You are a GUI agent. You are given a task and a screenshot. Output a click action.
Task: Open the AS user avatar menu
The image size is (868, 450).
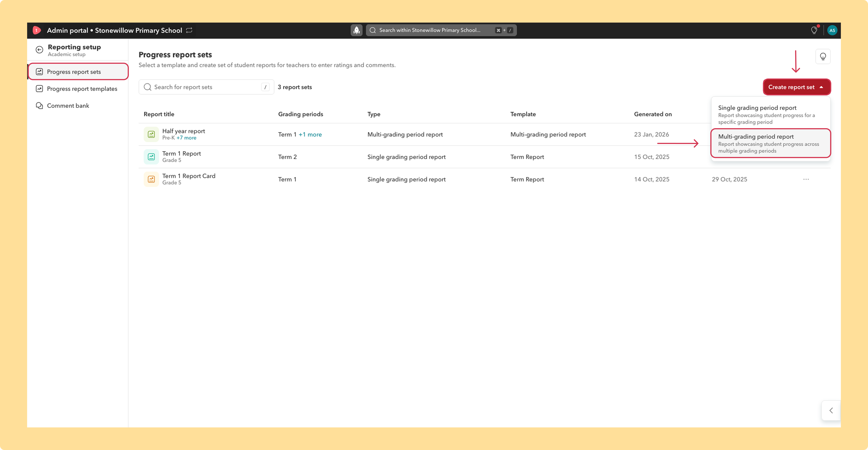[x=832, y=30]
